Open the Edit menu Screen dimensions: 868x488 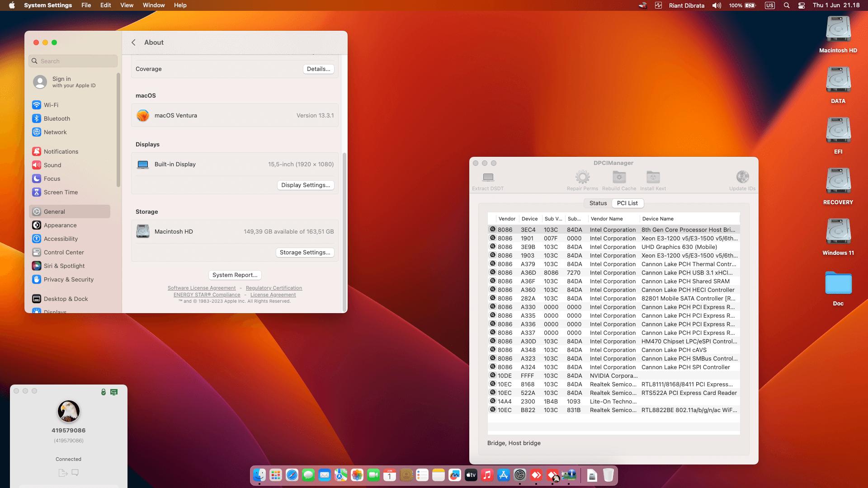106,5
